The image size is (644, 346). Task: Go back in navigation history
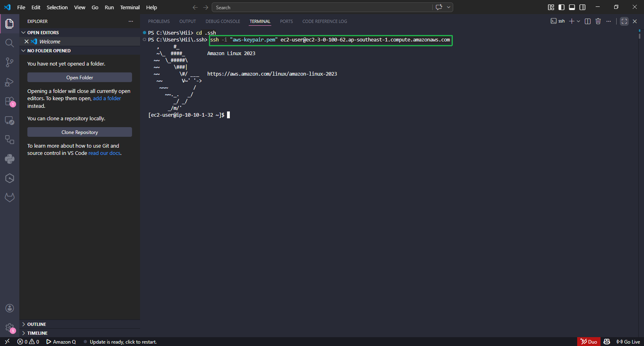click(195, 7)
